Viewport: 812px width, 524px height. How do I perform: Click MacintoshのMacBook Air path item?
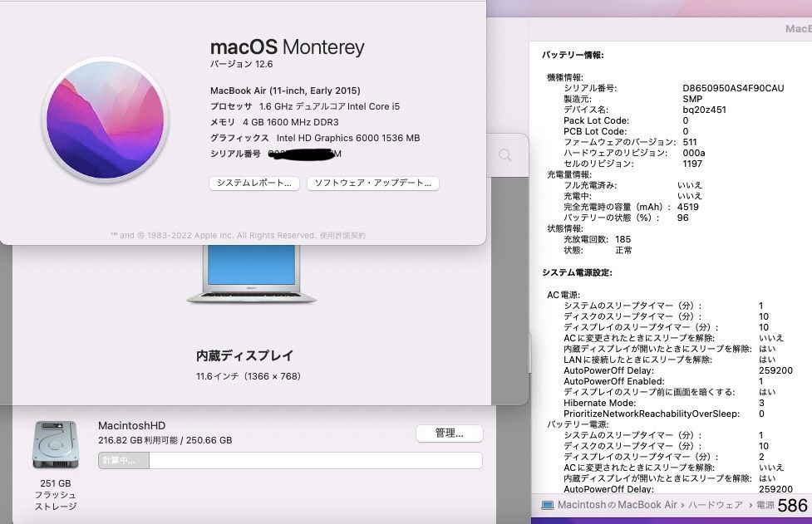[x=616, y=505]
